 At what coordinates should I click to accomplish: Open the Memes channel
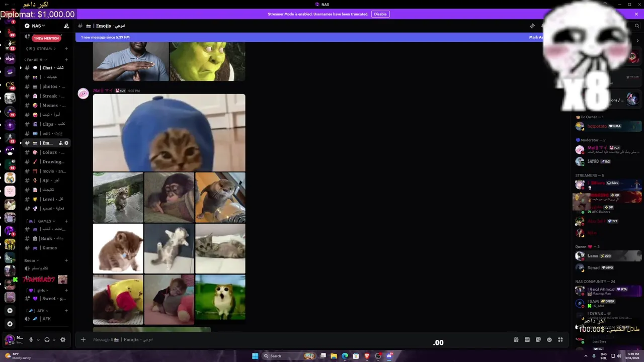[46, 106]
